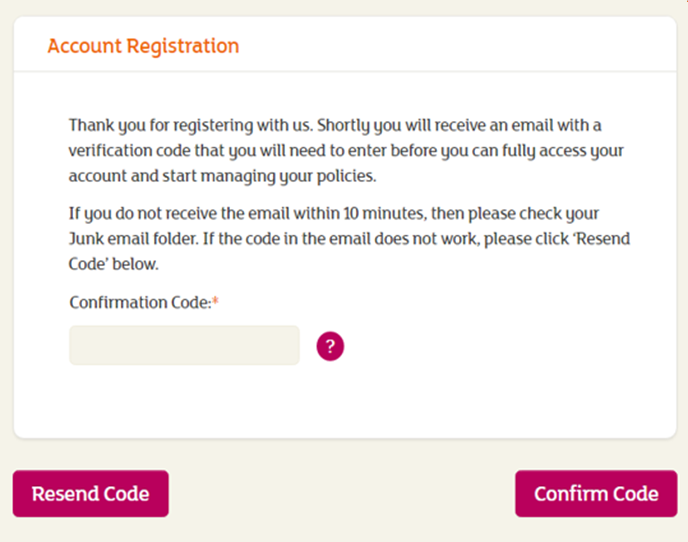The width and height of the screenshot is (688, 542).
Task: Select the Account Registration heading
Action: 143,46
